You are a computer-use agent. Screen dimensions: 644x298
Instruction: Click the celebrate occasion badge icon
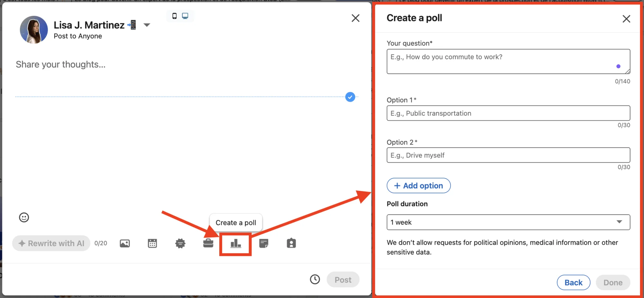[x=180, y=243]
